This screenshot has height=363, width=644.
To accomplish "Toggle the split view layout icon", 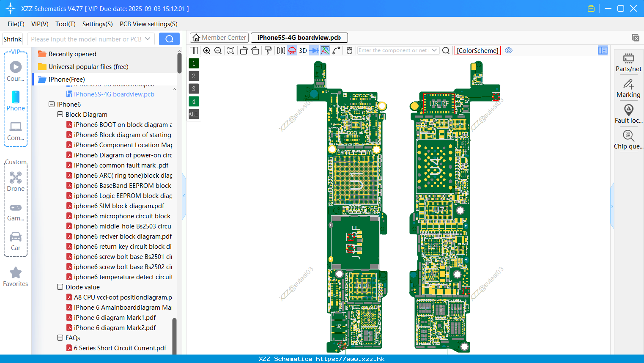I will (x=194, y=50).
